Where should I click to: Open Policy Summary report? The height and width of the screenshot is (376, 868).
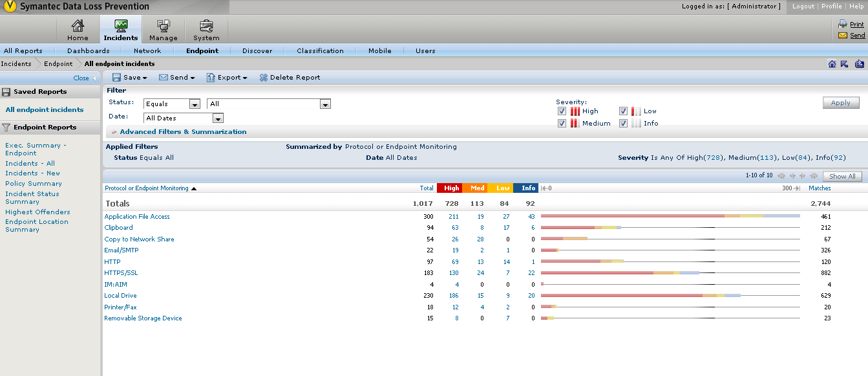pos(34,184)
